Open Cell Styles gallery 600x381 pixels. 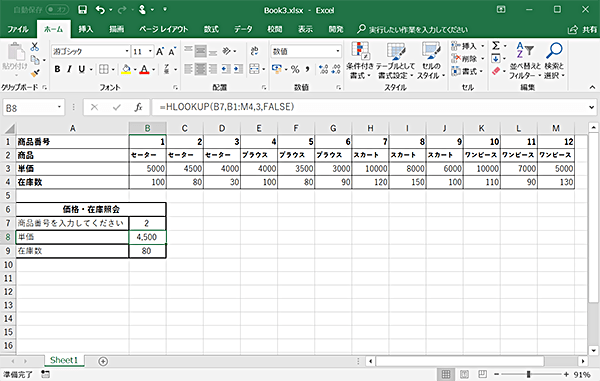tap(431, 60)
